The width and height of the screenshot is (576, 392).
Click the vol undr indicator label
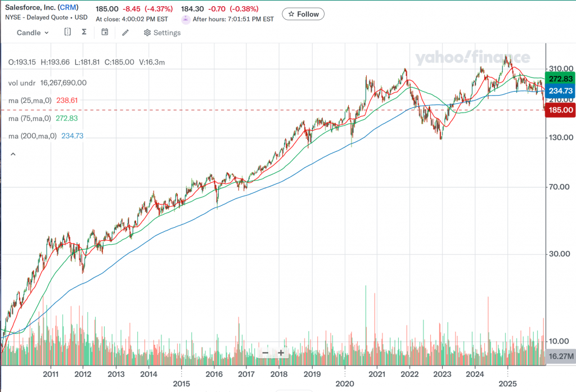(x=22, y=83)
